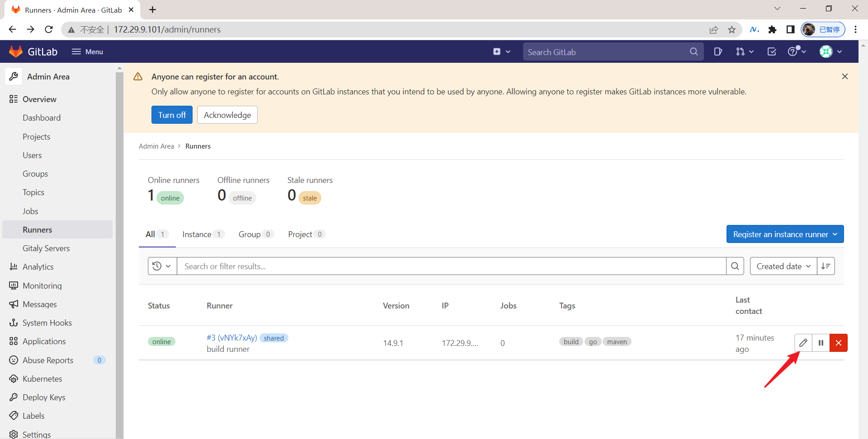This screenshot has height=439, width=868.
Task: Click the maven tag badge
Action: click(617, 341)
